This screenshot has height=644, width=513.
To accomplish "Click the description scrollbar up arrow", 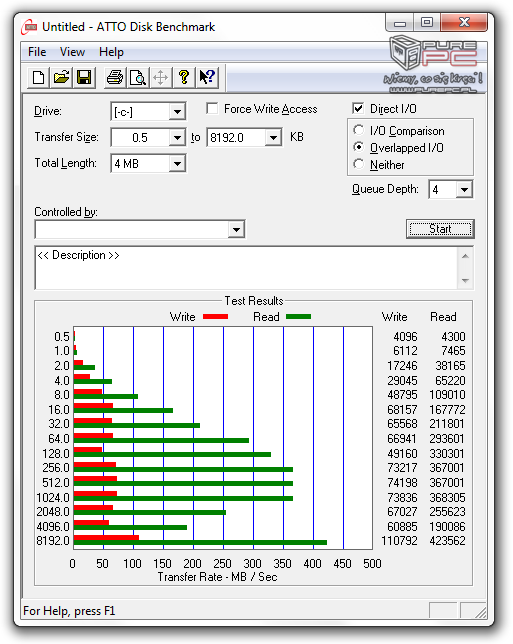I will coord(465,256).
